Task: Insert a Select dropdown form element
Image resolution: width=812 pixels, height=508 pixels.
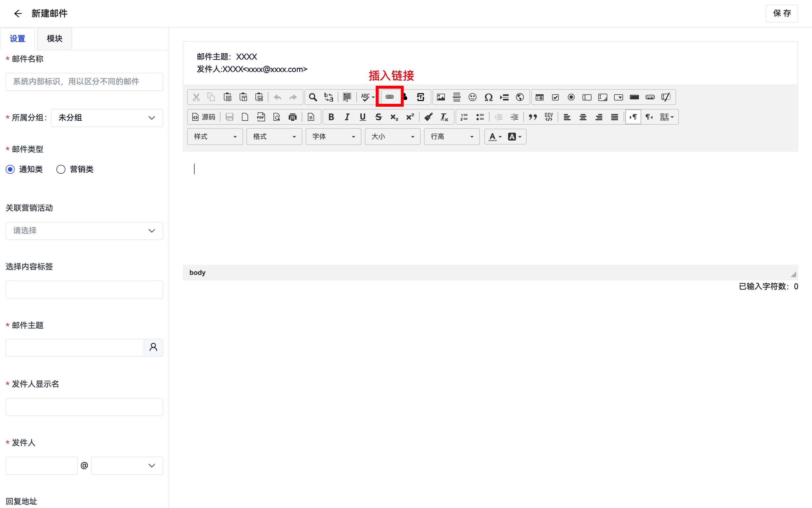Action: pyautogui.click(x=618, y=97)
